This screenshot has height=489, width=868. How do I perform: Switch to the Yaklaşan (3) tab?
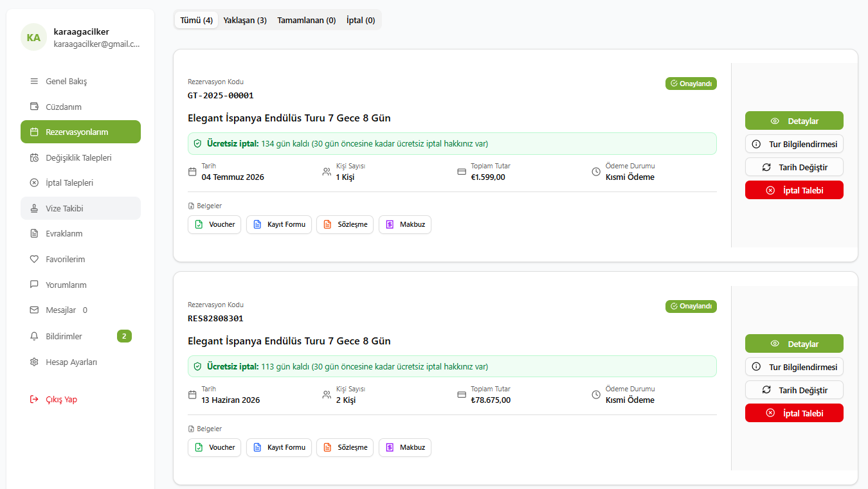pyautogui.click(x=245, y=20)
